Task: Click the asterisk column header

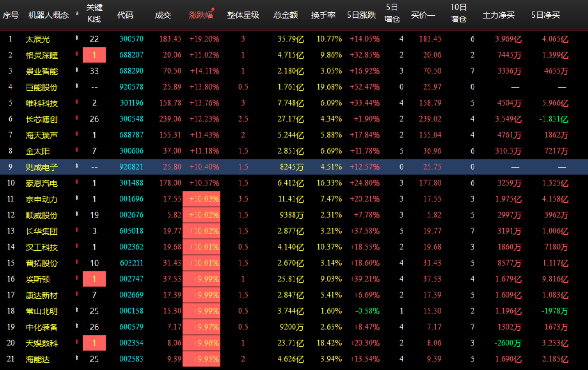Action: (x=77, y=15)
